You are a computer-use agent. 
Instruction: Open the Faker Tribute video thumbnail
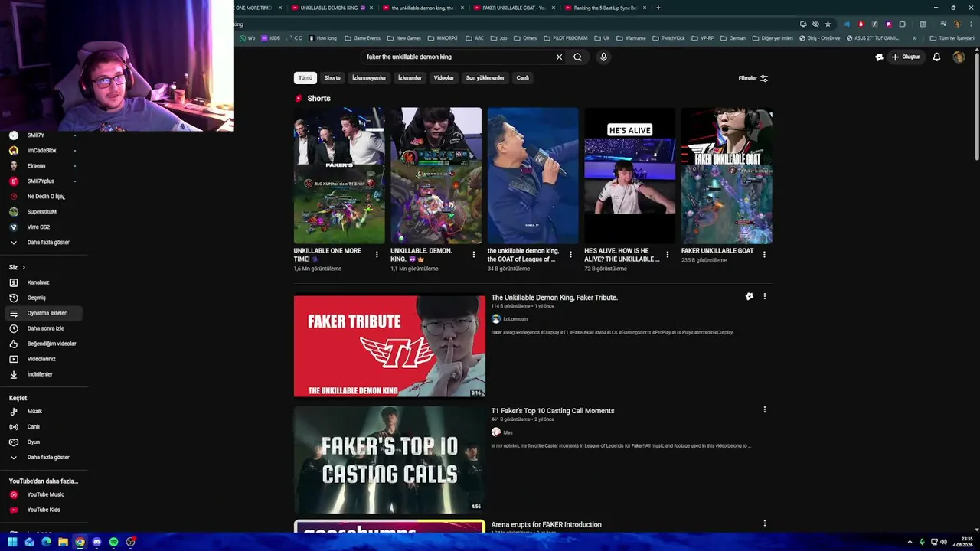(x=390, y=346)
